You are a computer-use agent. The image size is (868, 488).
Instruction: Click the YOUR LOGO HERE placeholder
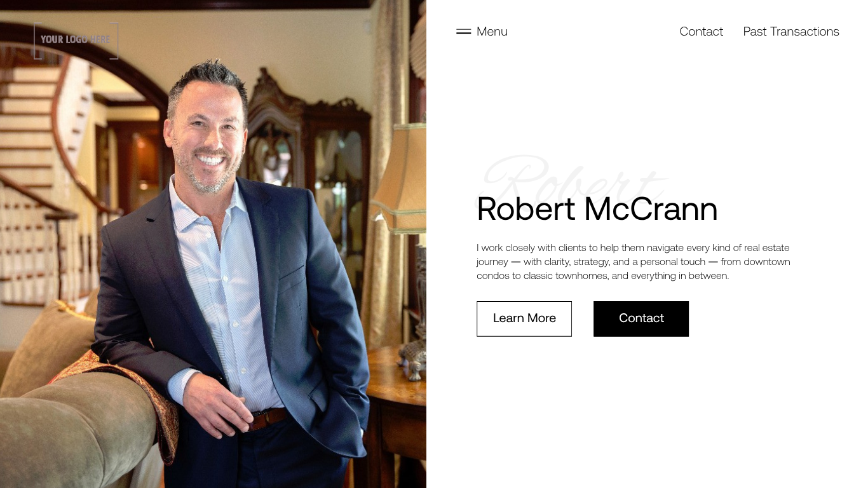tap(76, 39)
